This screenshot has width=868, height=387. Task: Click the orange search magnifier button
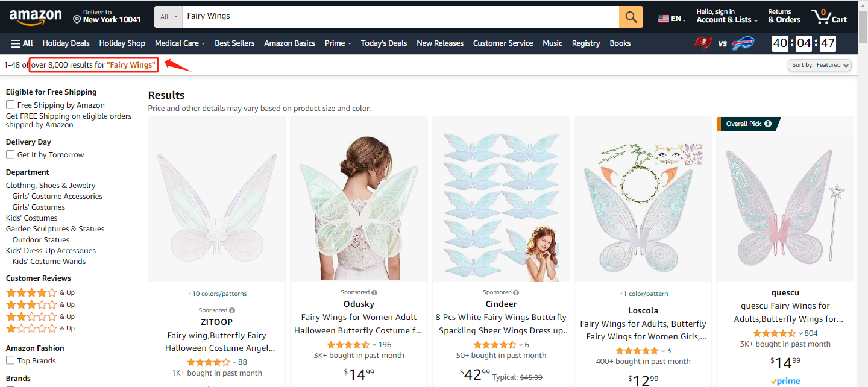click(x=631, y=17)
